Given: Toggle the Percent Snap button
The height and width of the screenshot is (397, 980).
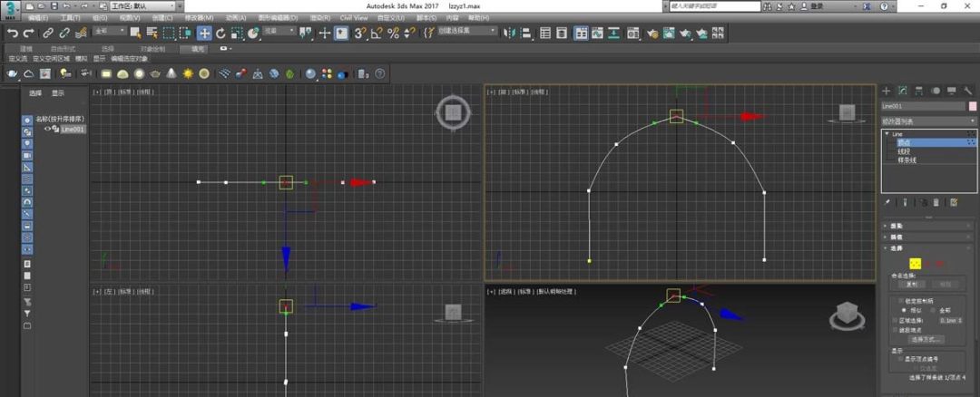Looking at the screenshot, I should click(x=393, y=33).
